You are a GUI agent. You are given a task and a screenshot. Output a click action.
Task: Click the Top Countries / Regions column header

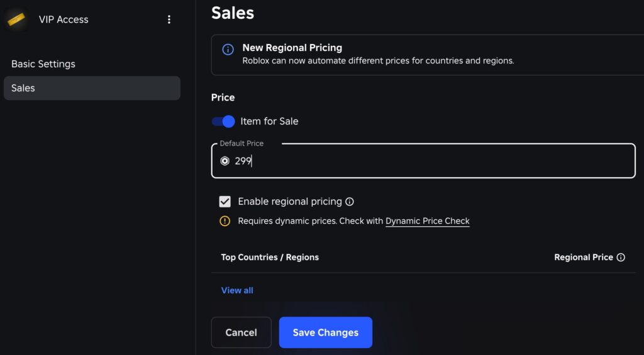(270, 258)
